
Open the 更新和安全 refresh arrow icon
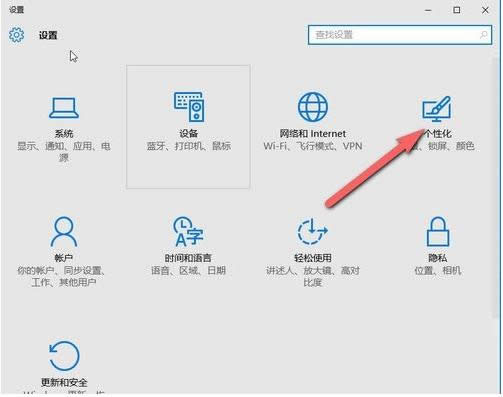(64, 356)
